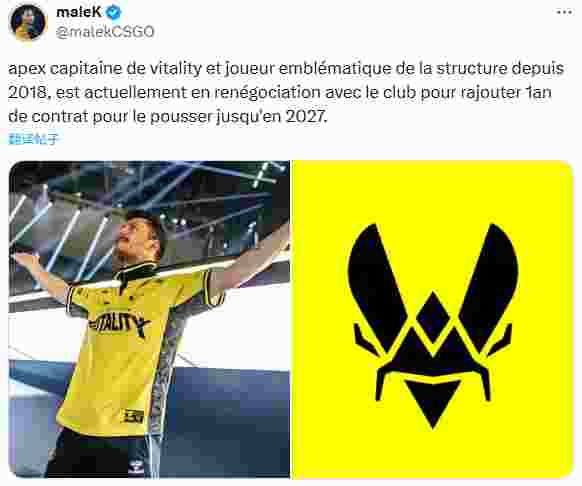Open the three-dot more options menu
The height and width of the screenshot is (486, 582).
click(564, 12)
